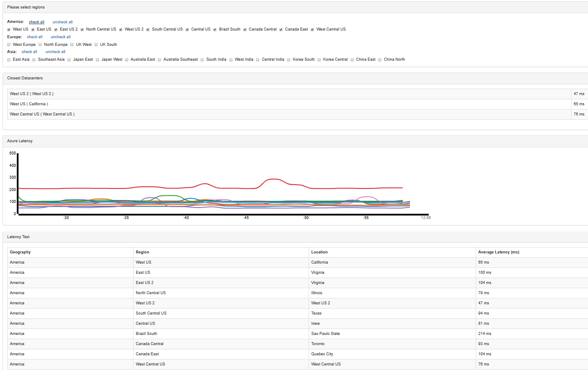Enable the East Asia checkbox
Image resolution: width=588 pixels, height=371 pixels.
click(x=8, y=60)
